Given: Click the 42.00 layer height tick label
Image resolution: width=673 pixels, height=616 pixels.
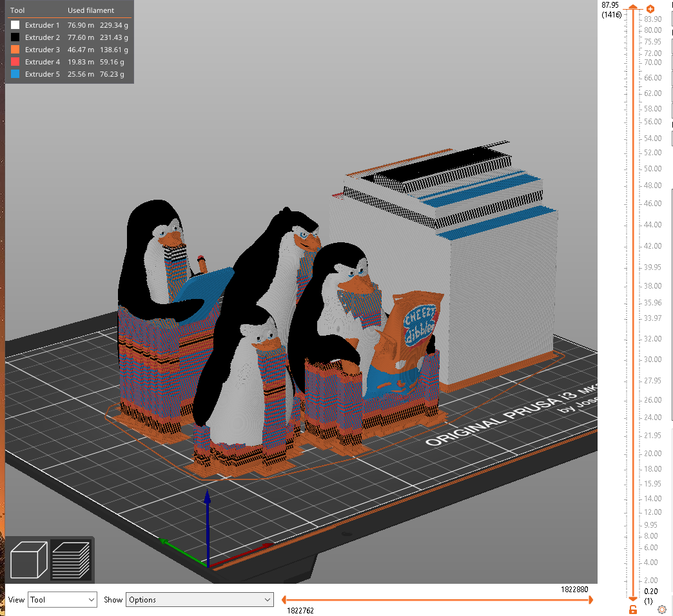Looking at the screenshot, I should pos(652,245).
